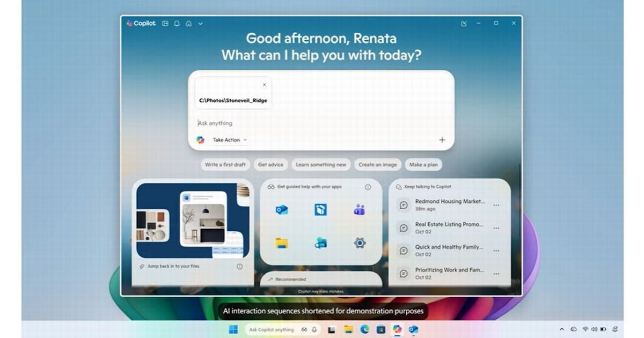Screen dimensions: 644x338
Task: Click the microphone icon in taskbar search
Action: 314,329
